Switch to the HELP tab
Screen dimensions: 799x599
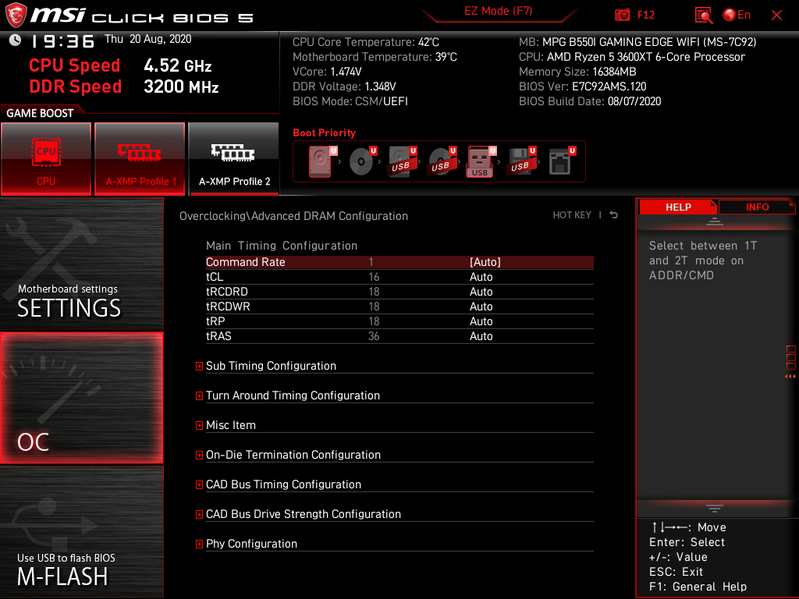(678, 207)
